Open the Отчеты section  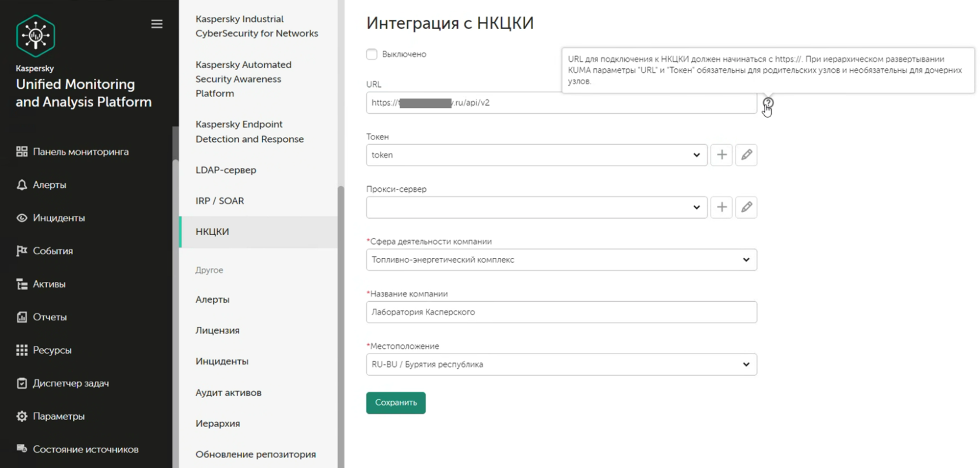tap(50, 317)
